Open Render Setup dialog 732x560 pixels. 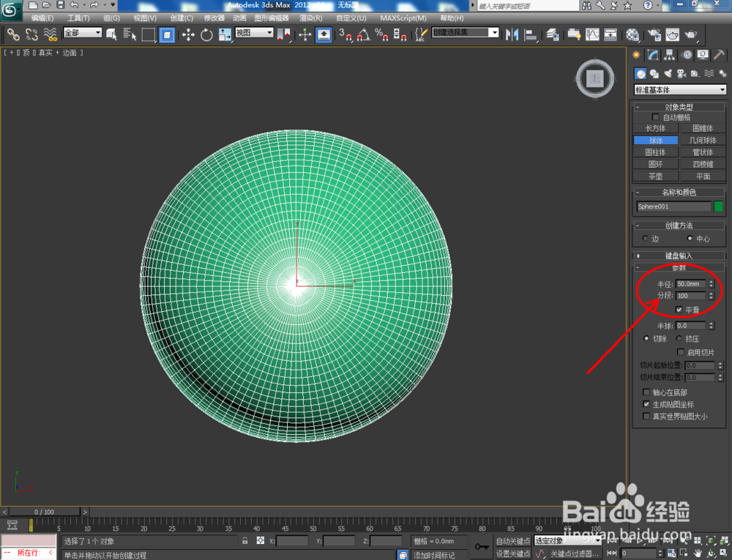pos(654,34)
